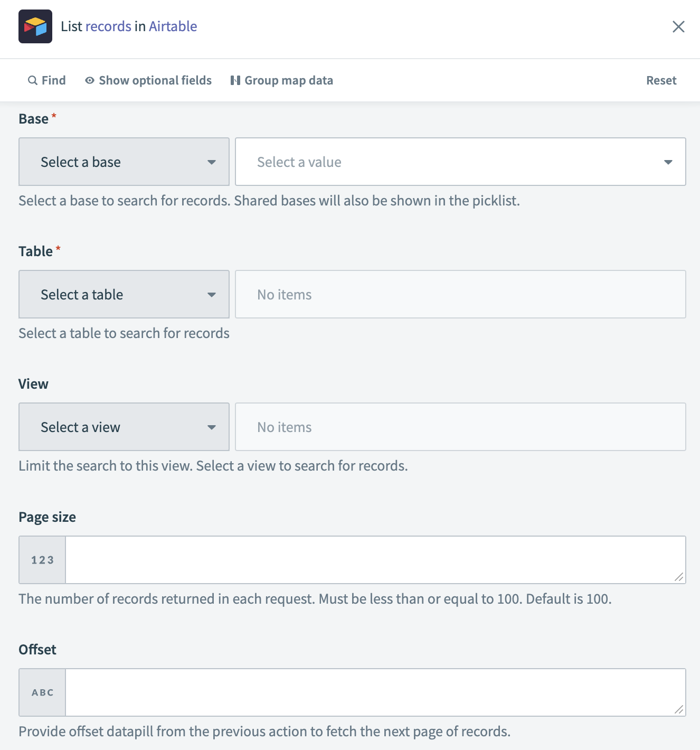
Task: Click the 123 number type icon
Action: (x=42, y=560)
